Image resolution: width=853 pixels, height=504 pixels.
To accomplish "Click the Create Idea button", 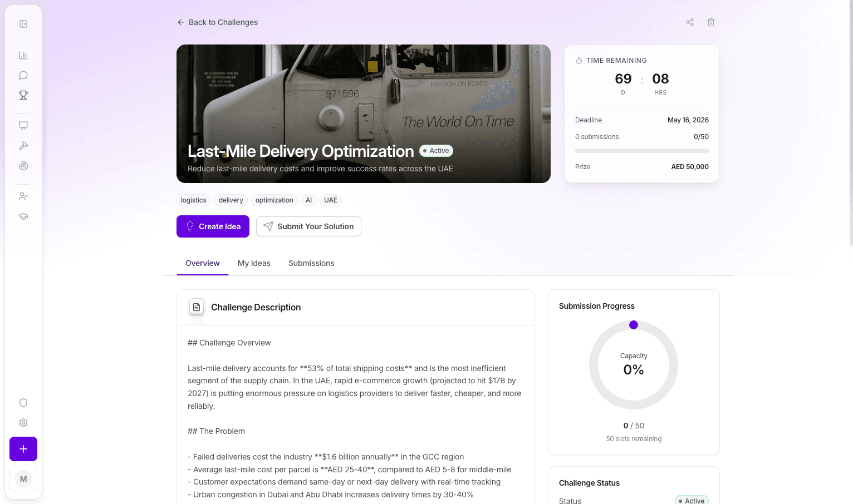I will (x=213, y=226).
